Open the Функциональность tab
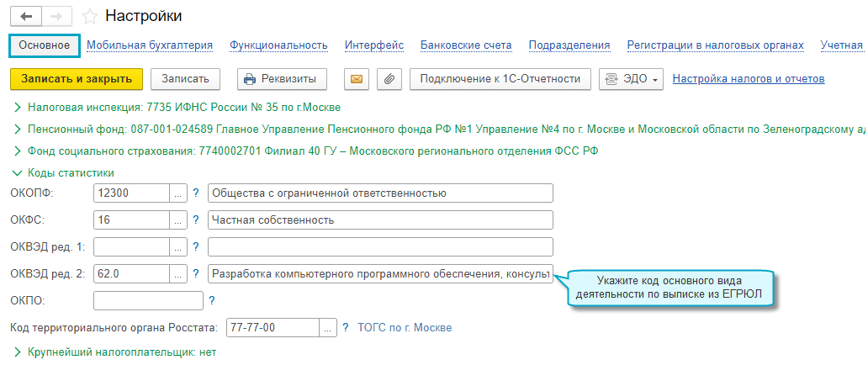Image resolution: width=868 pixels, height=365 pixels. [x=278, y=45]
